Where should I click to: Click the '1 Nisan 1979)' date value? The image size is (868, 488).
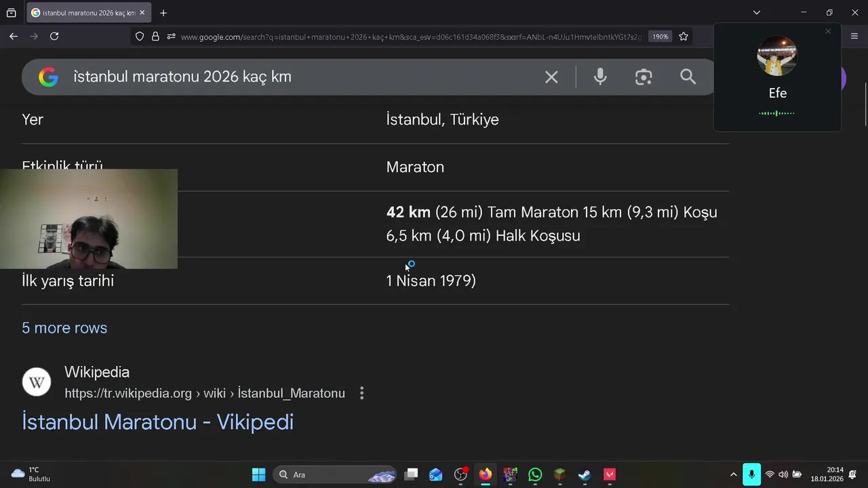coord(431,281)
